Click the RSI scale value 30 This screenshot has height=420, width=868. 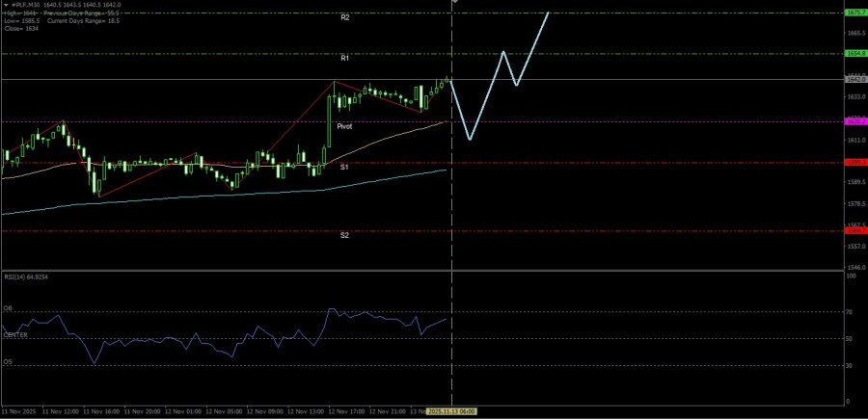(x=848, y=366)
